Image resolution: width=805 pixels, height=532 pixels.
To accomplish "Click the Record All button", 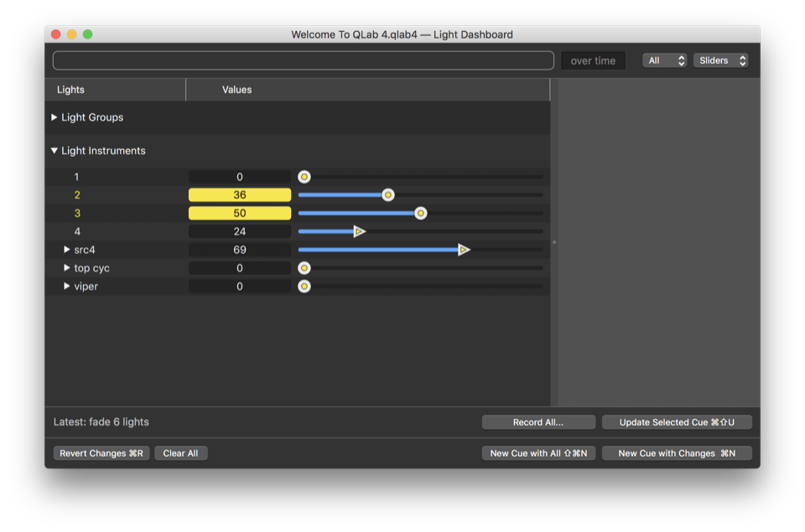I will pyautogui.click(x=538, y=422).
